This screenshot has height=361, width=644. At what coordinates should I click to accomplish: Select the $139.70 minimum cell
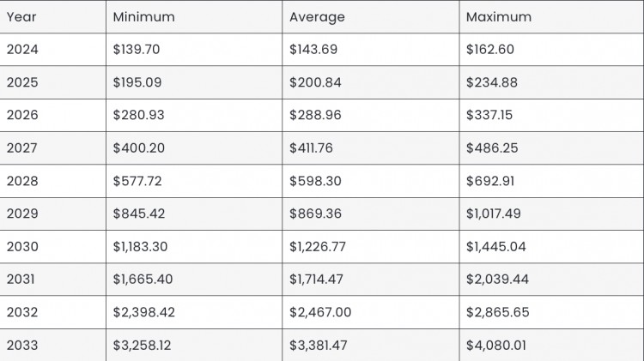(194, 50)
